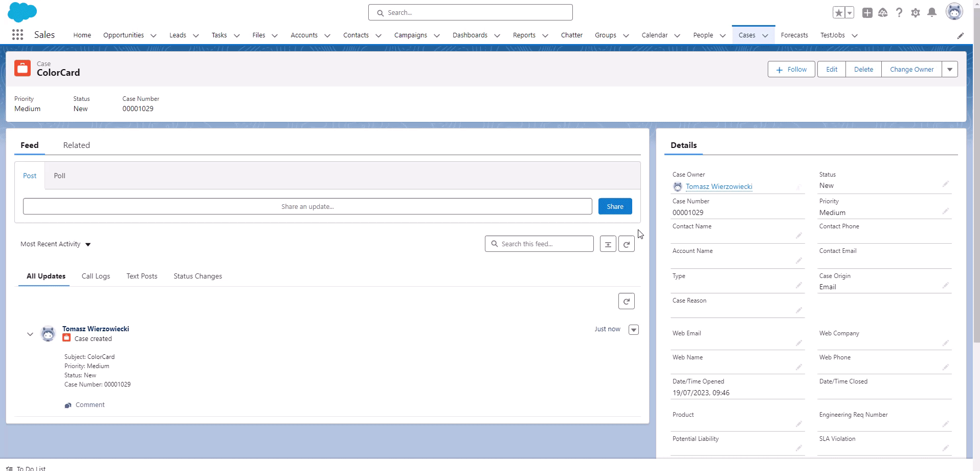Expand the Most Recent Activity sort dropdown

coord(88,245)
